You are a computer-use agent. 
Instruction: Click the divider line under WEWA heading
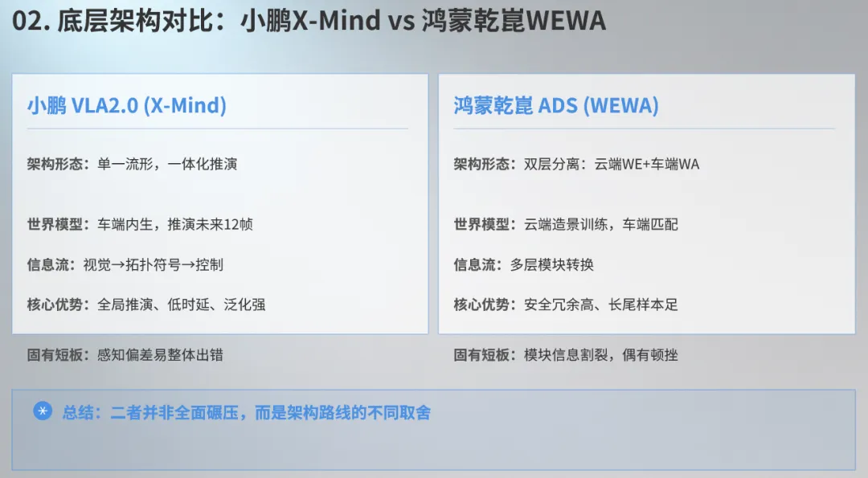pyautogui.click(x=644, y=129)
